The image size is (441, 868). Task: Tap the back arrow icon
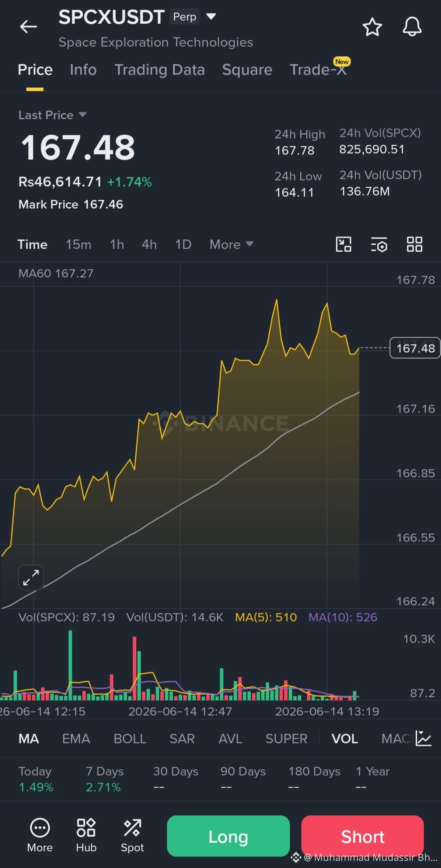29,27
